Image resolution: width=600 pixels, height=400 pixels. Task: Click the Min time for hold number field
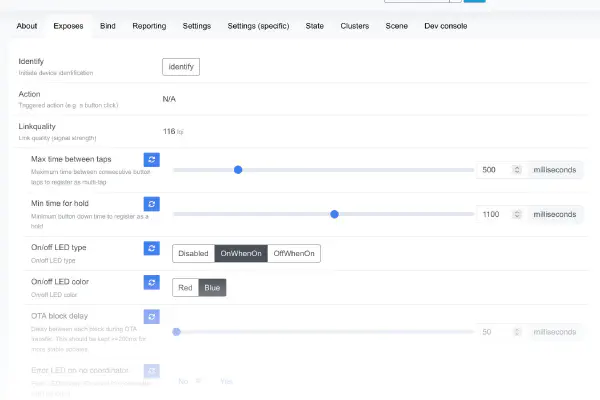pyautogui.click(x=493, y=214)
